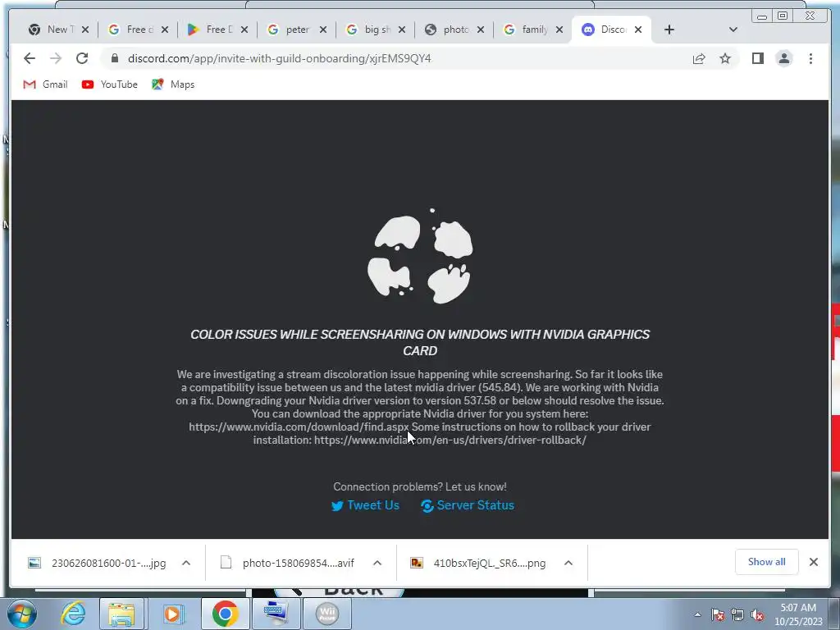Screen dimensions: 840x630
Task: View site info via the lock icon
Action: pos(115,58)
